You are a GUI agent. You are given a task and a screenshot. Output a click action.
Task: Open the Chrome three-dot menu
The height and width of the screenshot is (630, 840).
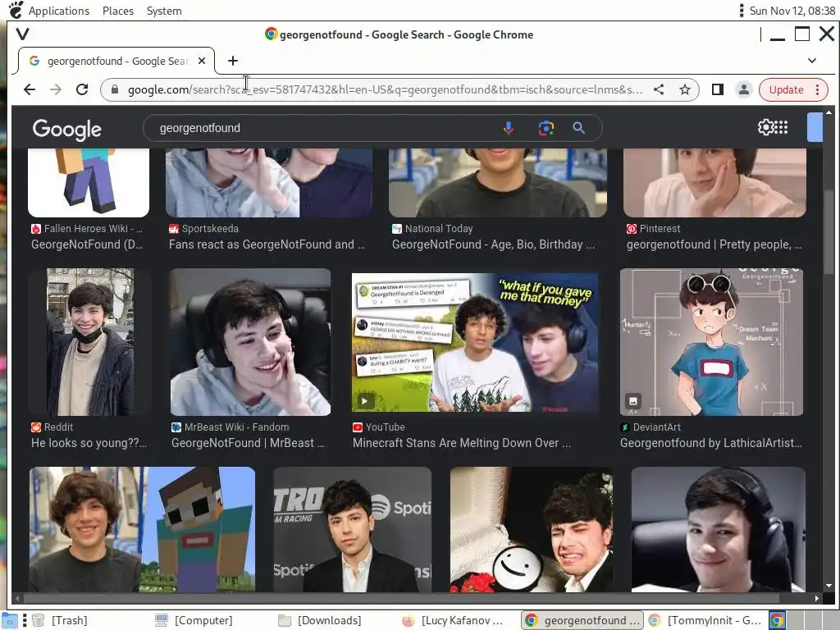818,89
